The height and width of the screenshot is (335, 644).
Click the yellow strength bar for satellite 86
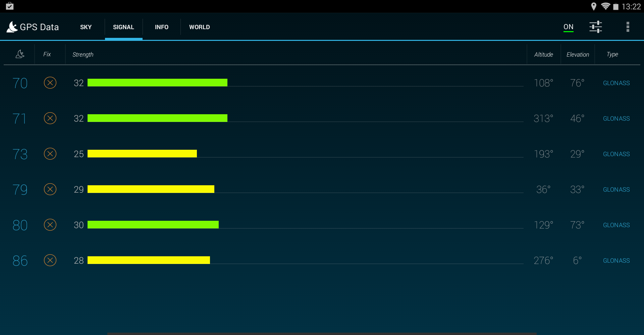pyautogui.click(x=149, y=260)
